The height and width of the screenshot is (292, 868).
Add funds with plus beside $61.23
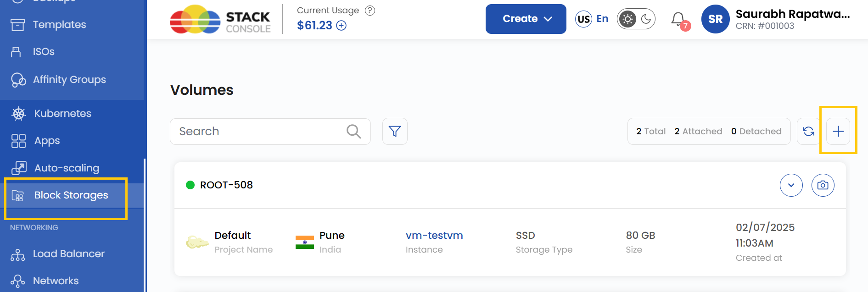[342, 26]
